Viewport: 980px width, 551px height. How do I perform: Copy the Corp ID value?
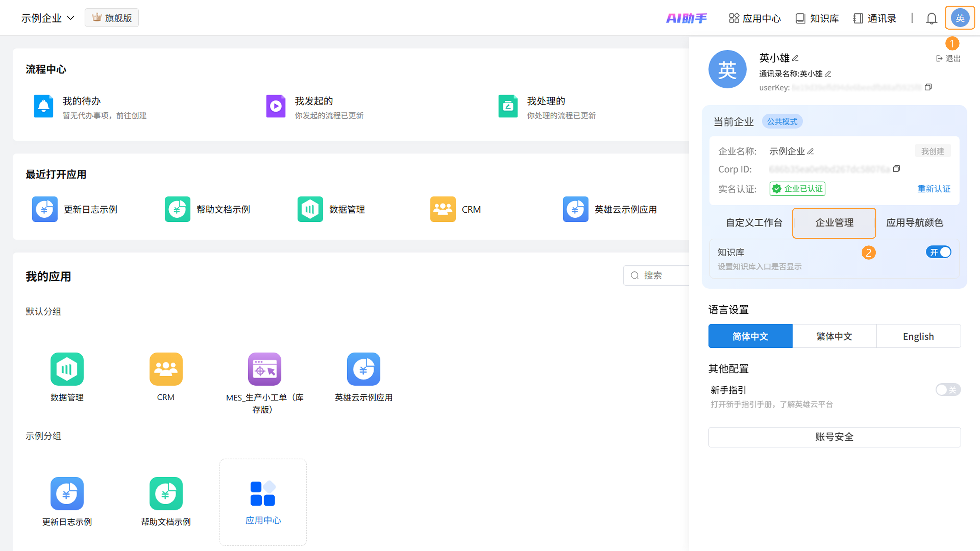(x=896, y=168)
